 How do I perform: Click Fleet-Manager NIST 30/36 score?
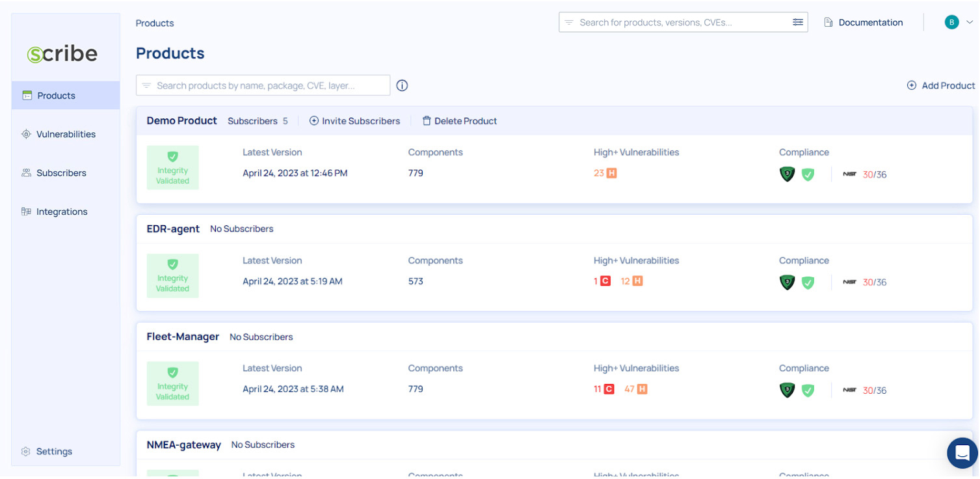tap(865, 390)
